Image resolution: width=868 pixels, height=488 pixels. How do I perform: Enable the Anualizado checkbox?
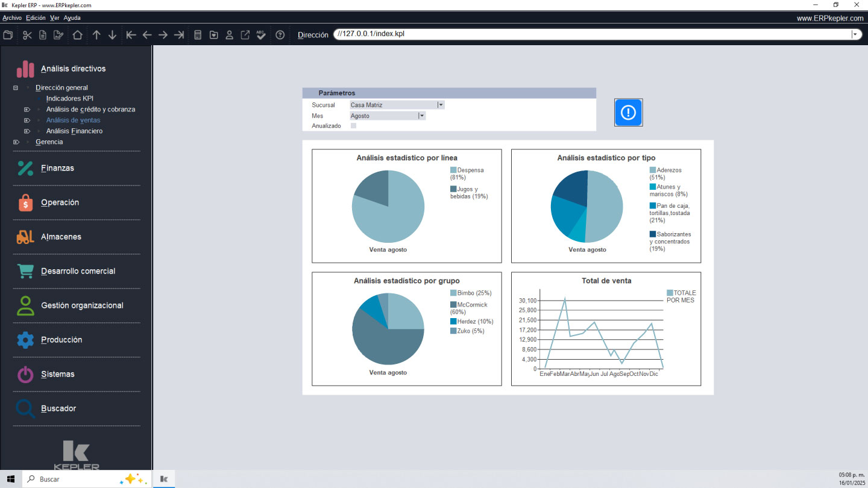coord(353,126)
